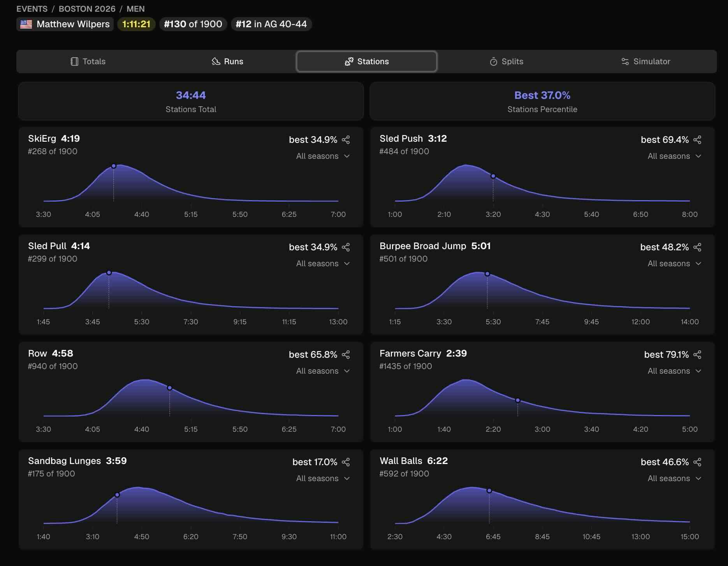Share the Farmers Carry station result
The width and height of the screenshot is (728, 566).
point(697,355)
